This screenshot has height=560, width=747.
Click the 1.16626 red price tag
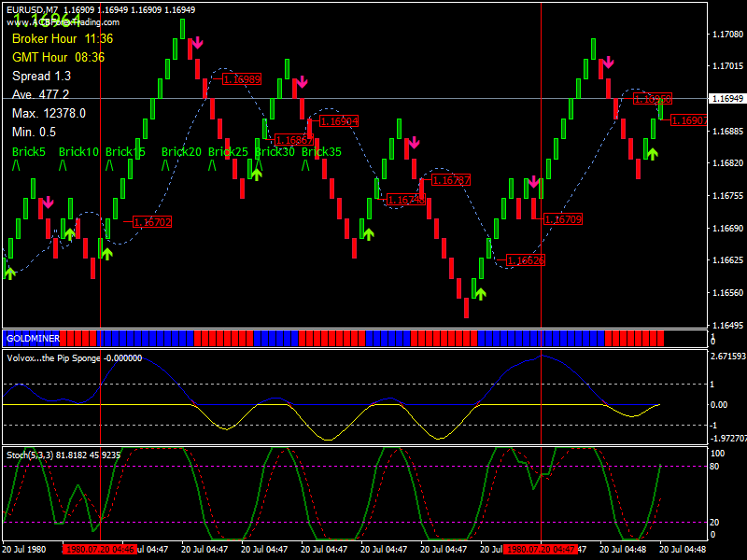pyautogui.click(x=525, y=260)
